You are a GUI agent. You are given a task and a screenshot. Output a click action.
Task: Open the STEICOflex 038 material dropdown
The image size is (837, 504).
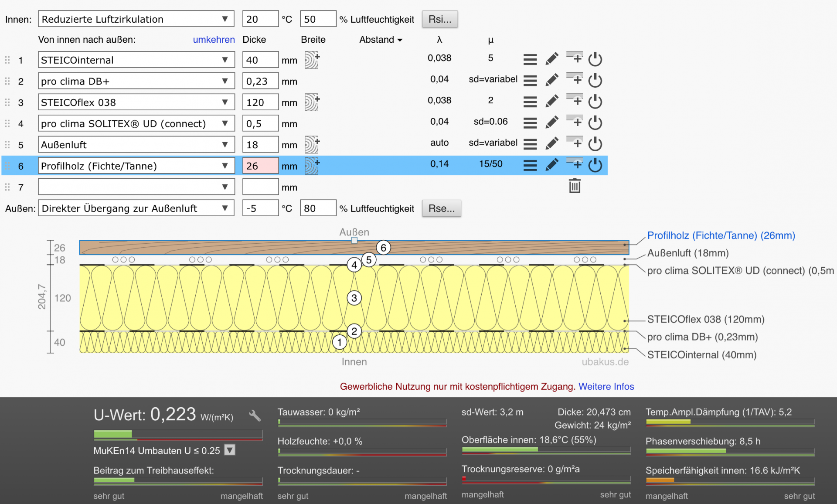pos(136,102)
